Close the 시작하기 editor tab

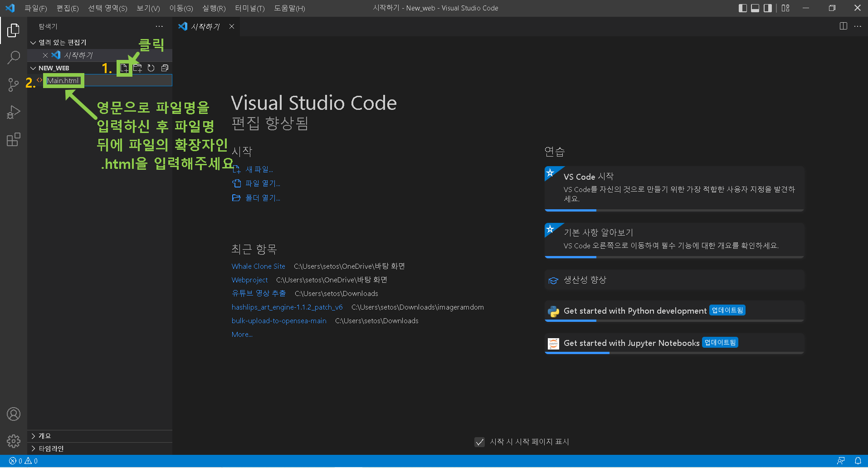(x=232, y=26)
